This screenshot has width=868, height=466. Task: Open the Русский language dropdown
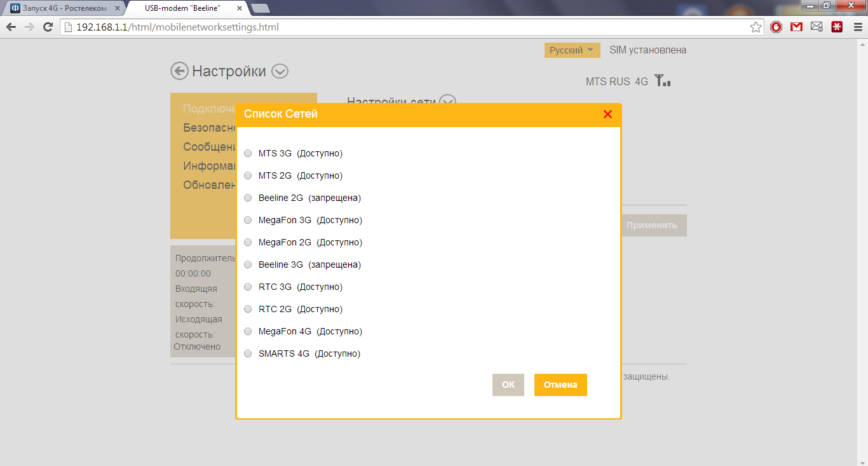(572, 50)
